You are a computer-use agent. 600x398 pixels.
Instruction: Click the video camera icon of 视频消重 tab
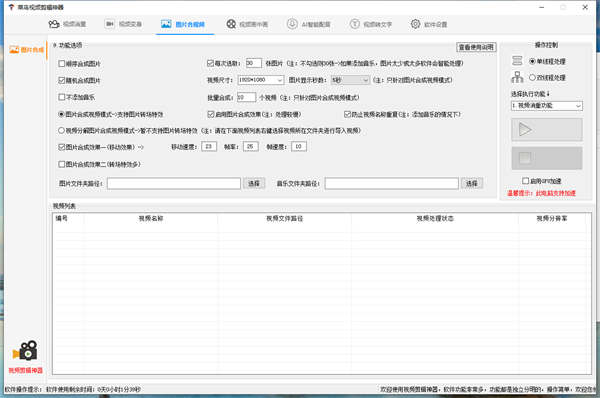(54, 24)
